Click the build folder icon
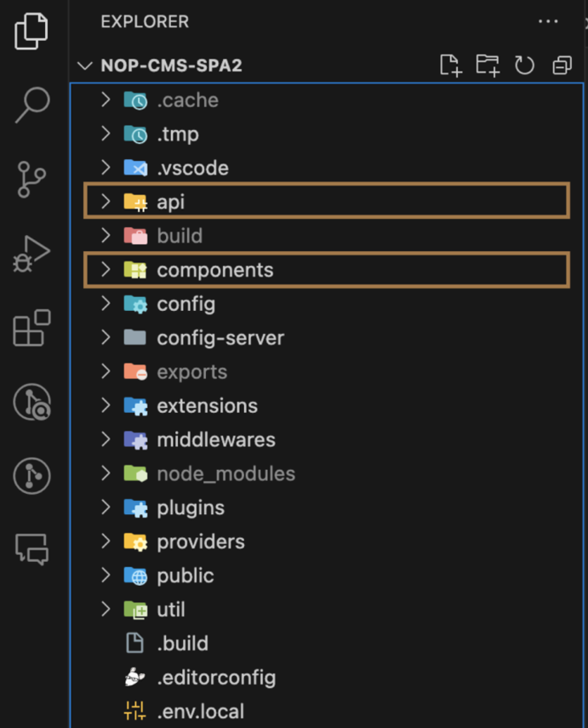 135,236
